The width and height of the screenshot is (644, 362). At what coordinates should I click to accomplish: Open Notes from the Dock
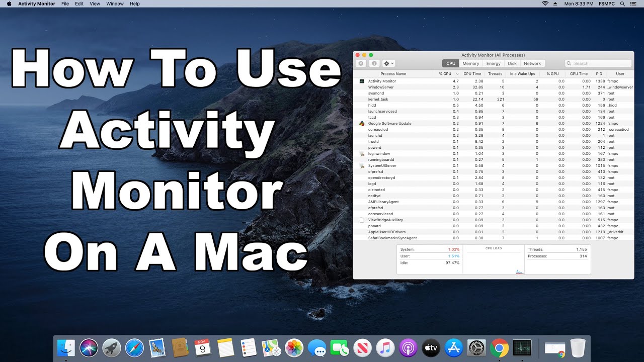coord(226,348)
